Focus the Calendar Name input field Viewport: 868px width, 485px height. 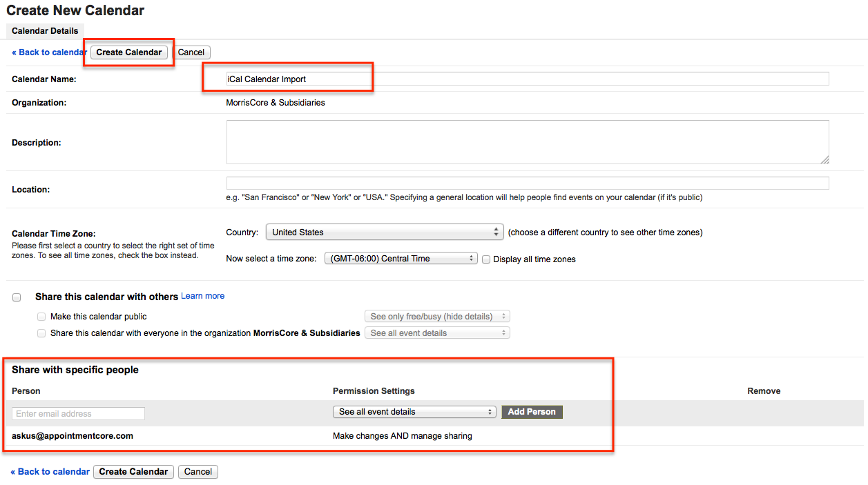tap(528, 79)
